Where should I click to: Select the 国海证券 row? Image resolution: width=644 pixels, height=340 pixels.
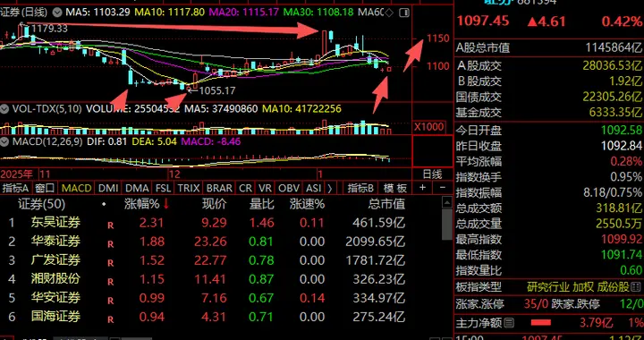220,317
